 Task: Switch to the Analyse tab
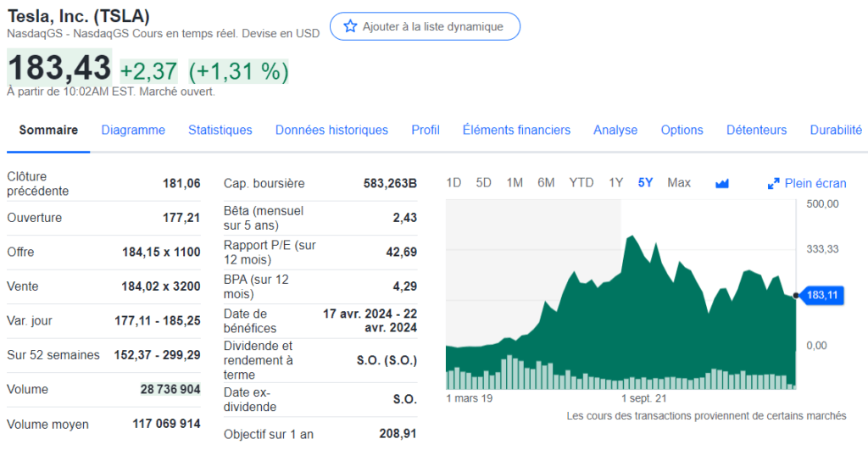(615, 130)
